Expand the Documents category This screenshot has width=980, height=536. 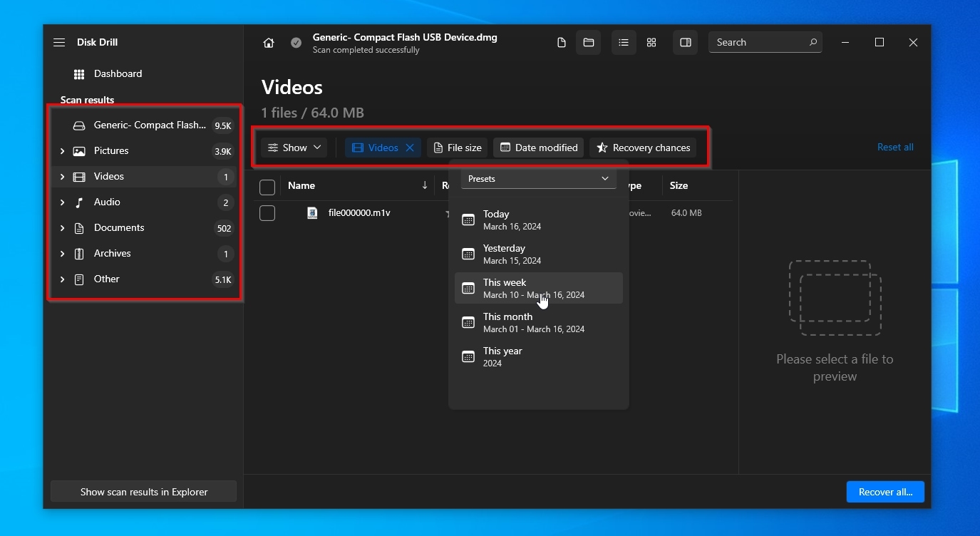62,228
